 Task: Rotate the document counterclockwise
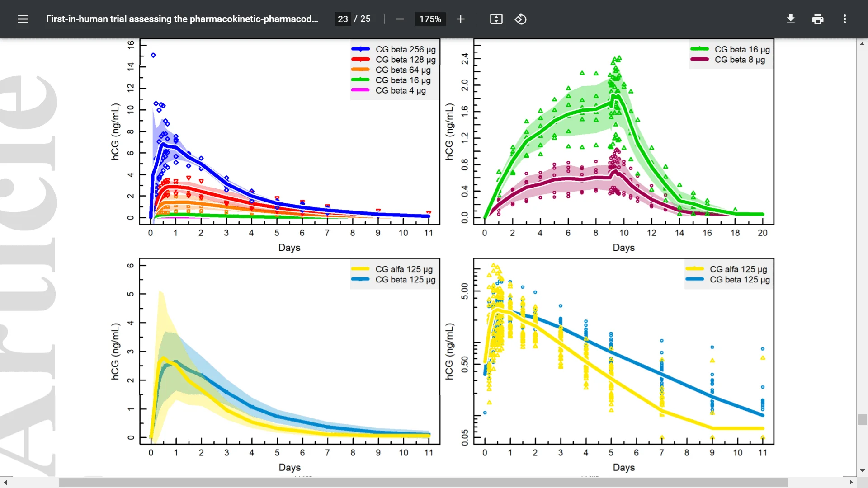(x=520, y=19)
